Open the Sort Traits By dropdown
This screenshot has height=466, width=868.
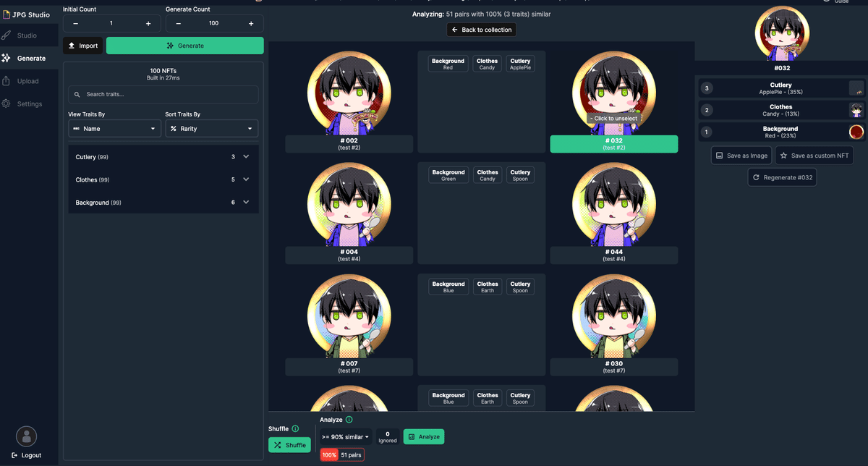click(211, 128)
